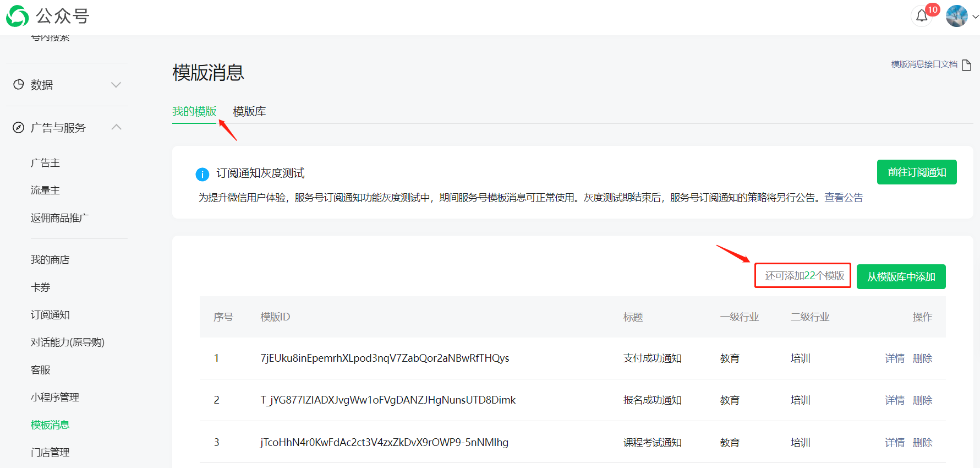Open 客服 in sidebar

click(x=41, y=370)
